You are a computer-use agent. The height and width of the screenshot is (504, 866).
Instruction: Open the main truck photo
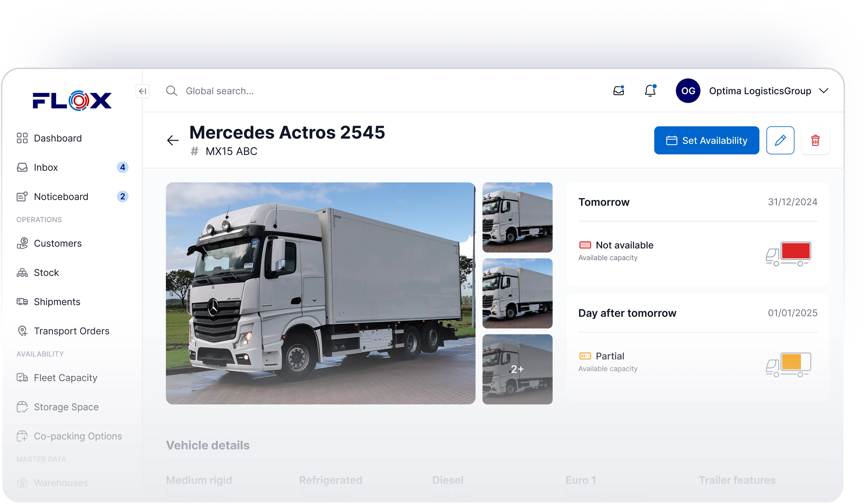pyautogui.click(x=320, y=293)
